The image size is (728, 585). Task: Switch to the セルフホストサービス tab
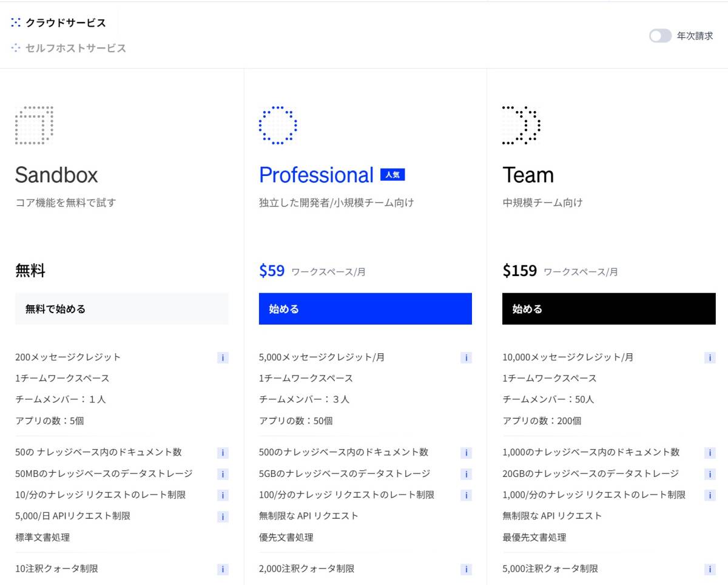(69, 48)
